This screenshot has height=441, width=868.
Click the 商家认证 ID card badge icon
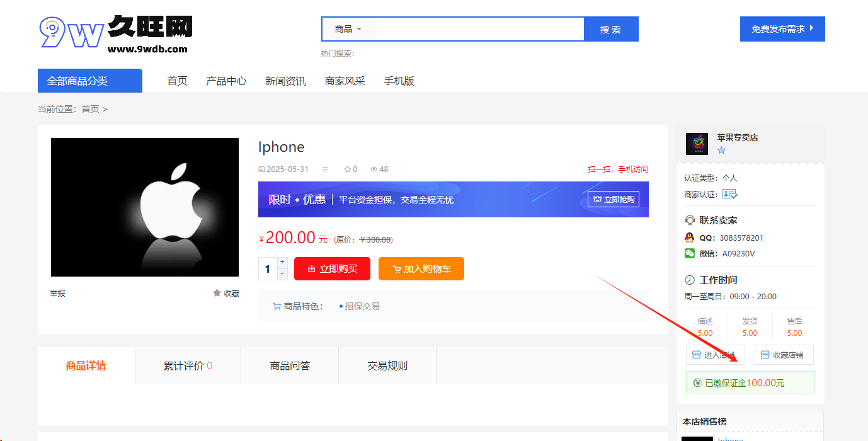pyautogui.click(x=729, y=194)
